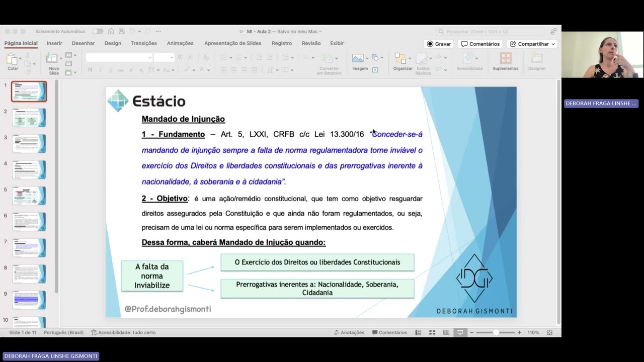This screenshot has width=644, height=362.
Task: Click the Undo arrow icon
Action: click(132, 31)
